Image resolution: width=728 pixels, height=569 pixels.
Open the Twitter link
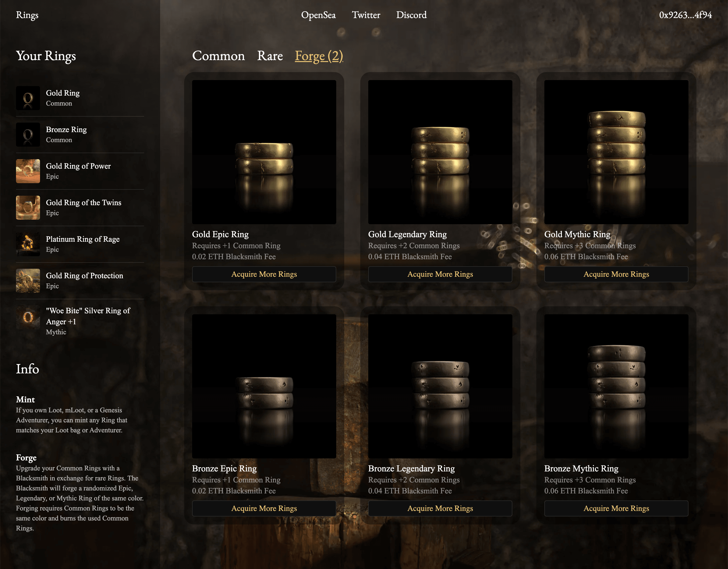[x=366, y=15]
